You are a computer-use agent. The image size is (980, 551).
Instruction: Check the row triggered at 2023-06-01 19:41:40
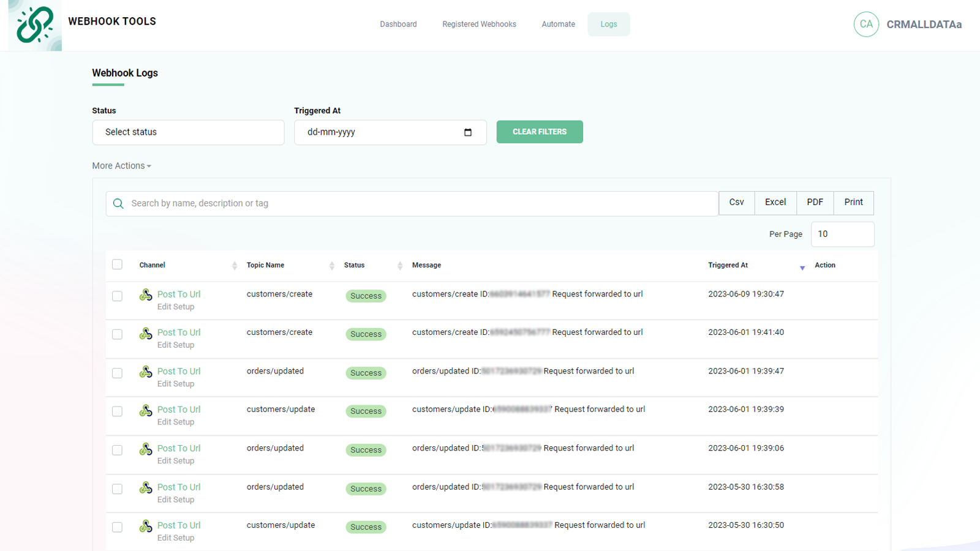click(118, 334)
